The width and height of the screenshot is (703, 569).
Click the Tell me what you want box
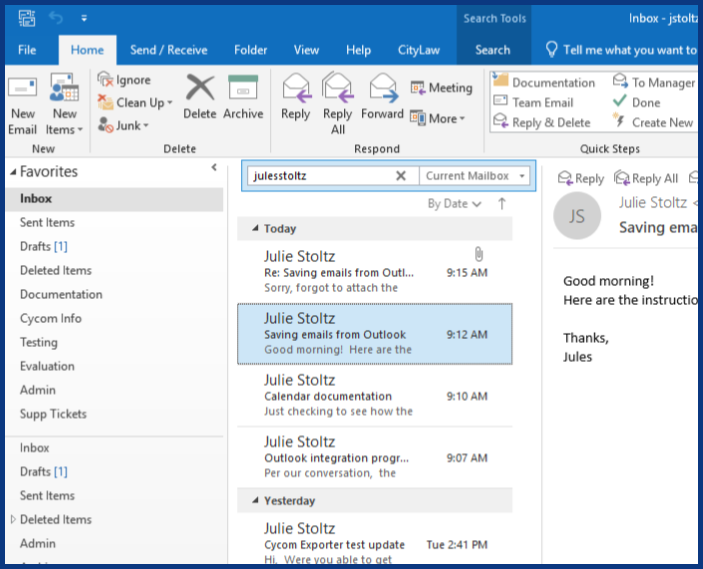[621, 50]
